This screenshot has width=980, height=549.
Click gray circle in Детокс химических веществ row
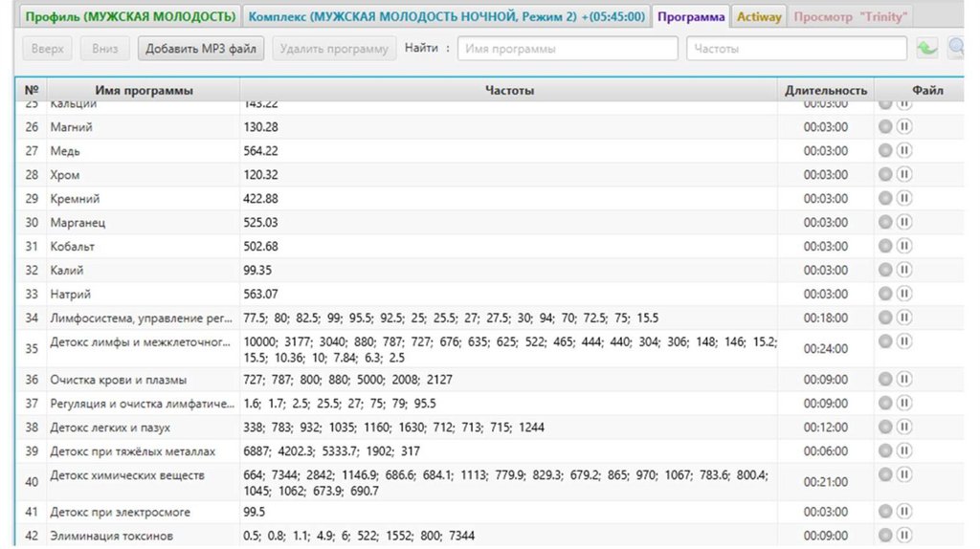coord(885,474)
